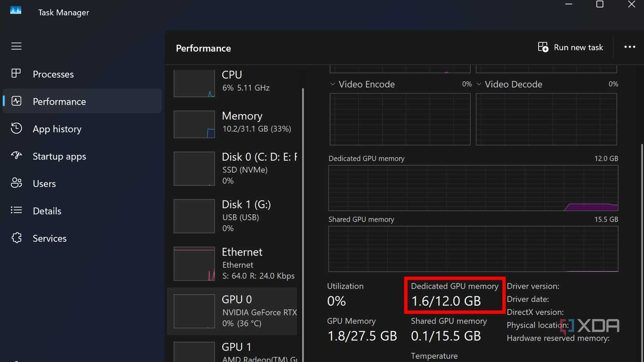The width and height of the screenshot is (644, 362).
Task: Click the Shared GPU memory graph
Action: 473,249
